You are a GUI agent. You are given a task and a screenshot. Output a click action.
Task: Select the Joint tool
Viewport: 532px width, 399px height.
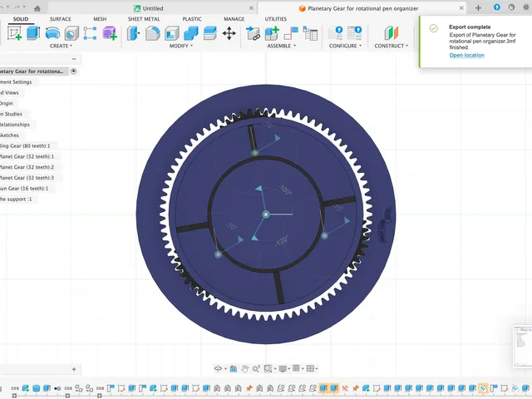click(291, 33)
